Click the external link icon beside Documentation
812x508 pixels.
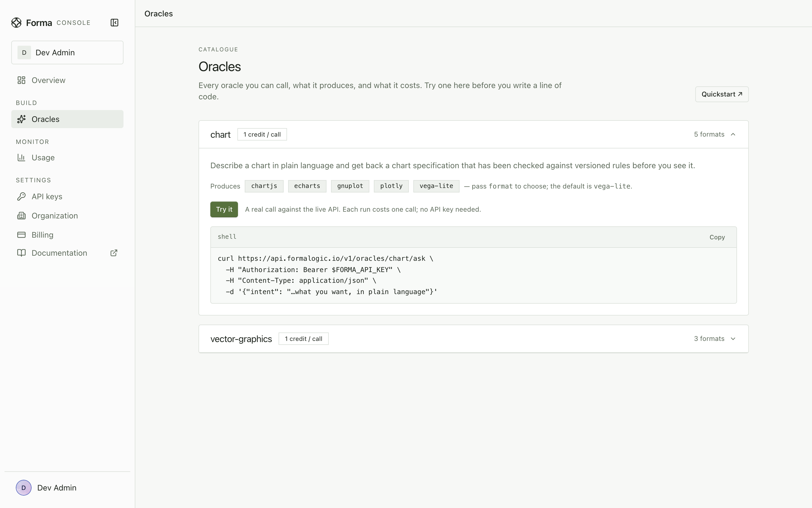pyautogui.click(x=114, y=253)
